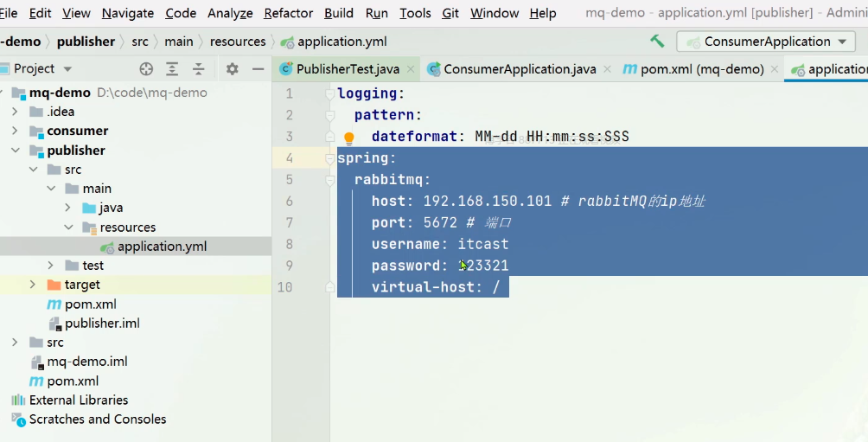Click the fold marker beside pattern line
The width and height of the screenshot is (868, 442).
coord(330,115)
